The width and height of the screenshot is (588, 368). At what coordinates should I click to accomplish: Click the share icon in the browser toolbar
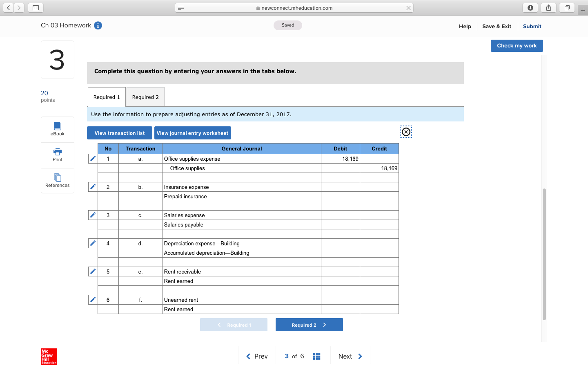(x=548, y=7)
